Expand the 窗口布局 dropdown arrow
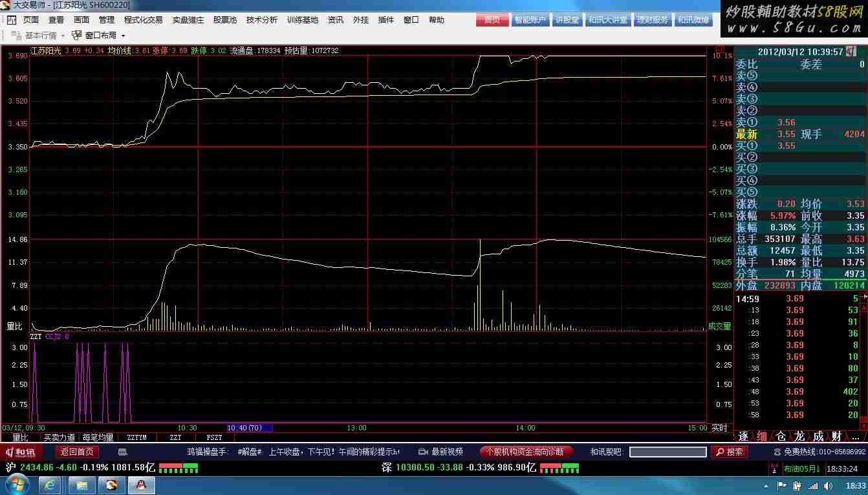 coord(123,36)
